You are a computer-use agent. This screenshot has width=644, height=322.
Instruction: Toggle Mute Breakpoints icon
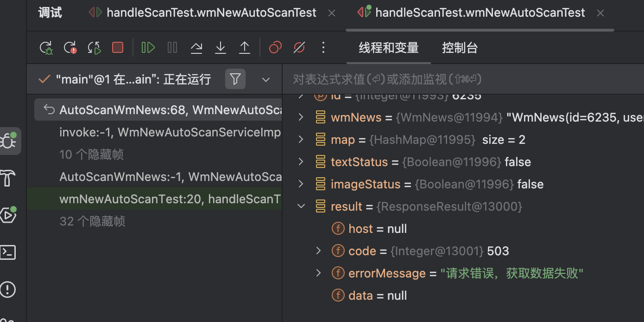pos(299,47)
